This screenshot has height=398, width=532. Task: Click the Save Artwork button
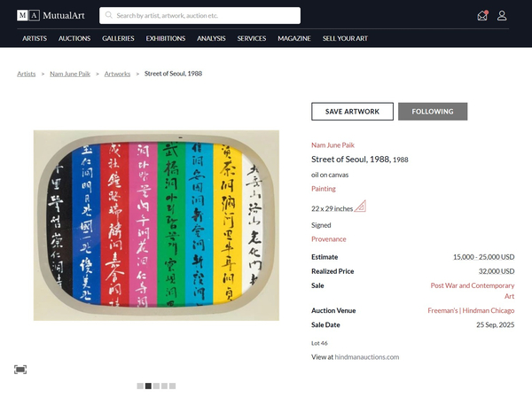pos(352,112)
